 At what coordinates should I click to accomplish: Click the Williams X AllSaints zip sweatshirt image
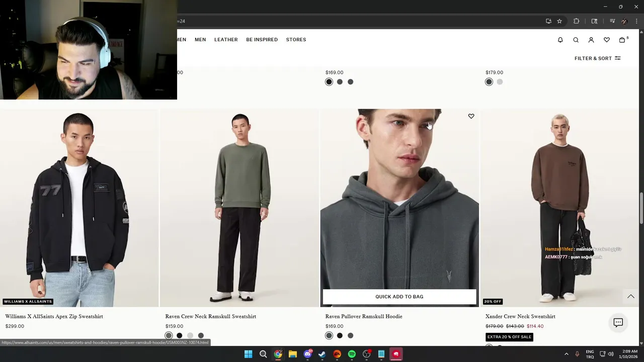point(79,208)
